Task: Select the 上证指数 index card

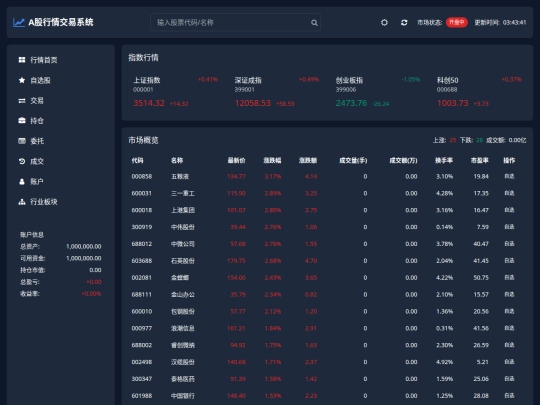Action: click(176, 92)
